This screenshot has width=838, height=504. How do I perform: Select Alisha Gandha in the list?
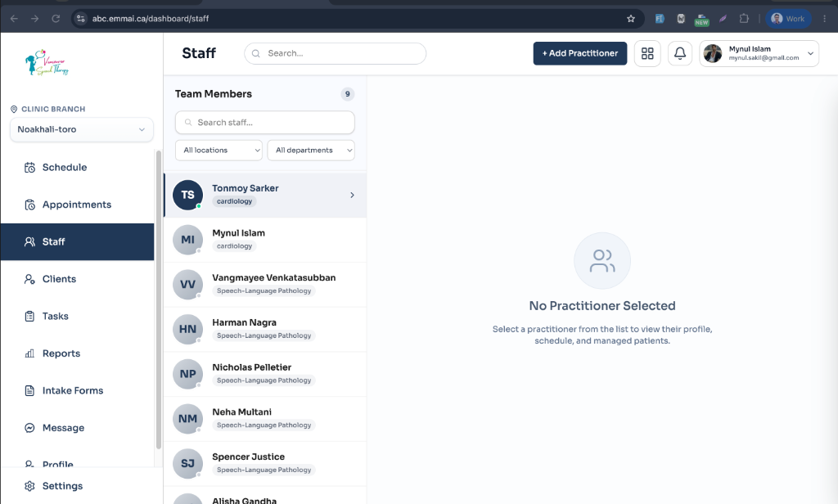click(265, 496)
